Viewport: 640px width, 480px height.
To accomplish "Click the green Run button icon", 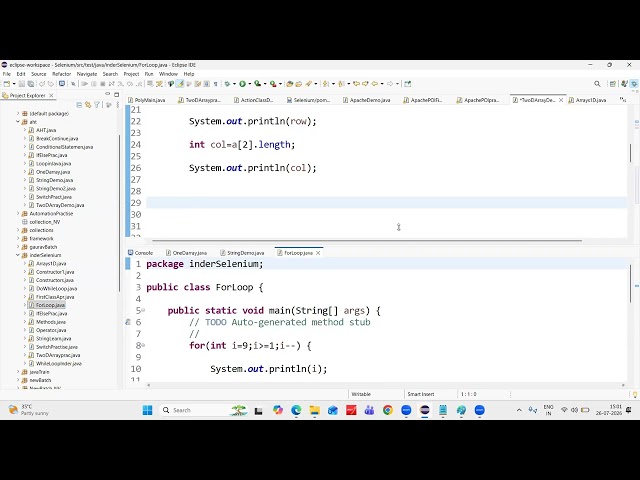I will click(242, 84).
